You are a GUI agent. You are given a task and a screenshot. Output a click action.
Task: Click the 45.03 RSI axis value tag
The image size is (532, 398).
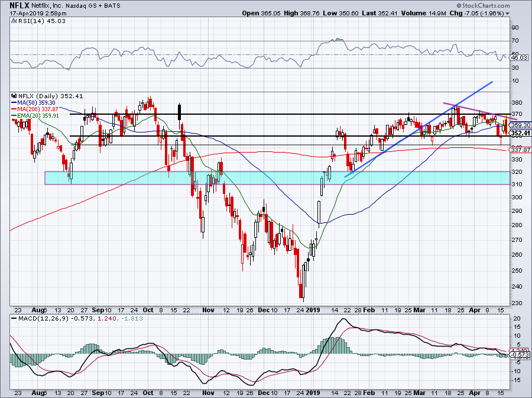pos(520,58)
